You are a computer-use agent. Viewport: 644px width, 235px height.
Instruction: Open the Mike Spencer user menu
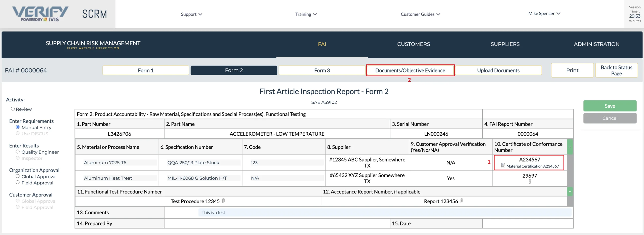(544, 14)
